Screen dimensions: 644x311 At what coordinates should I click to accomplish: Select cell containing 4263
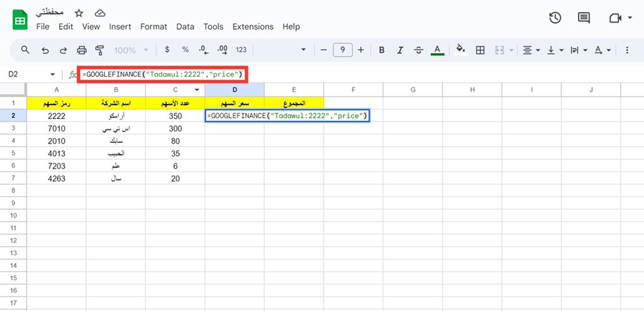56,179
